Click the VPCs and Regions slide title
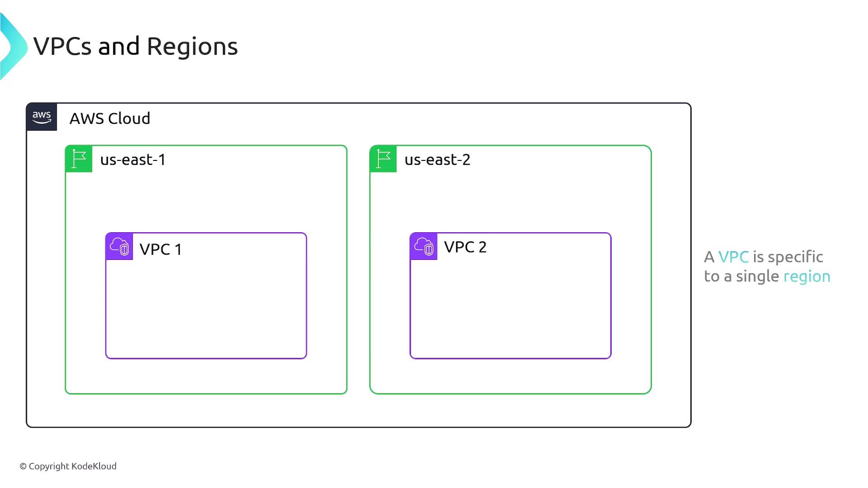 pyautogui.click(x=136, y=46)
